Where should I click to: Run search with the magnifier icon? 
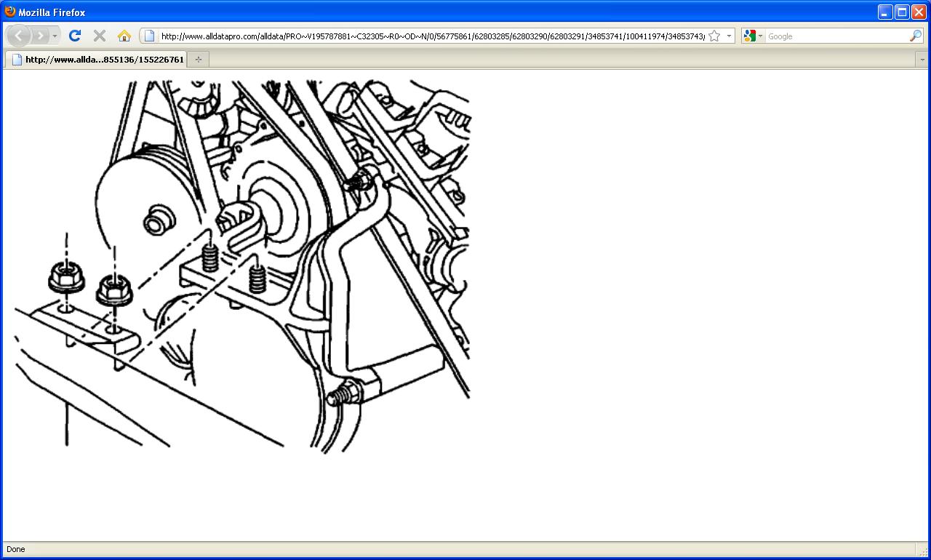click(x=916, y=36)
